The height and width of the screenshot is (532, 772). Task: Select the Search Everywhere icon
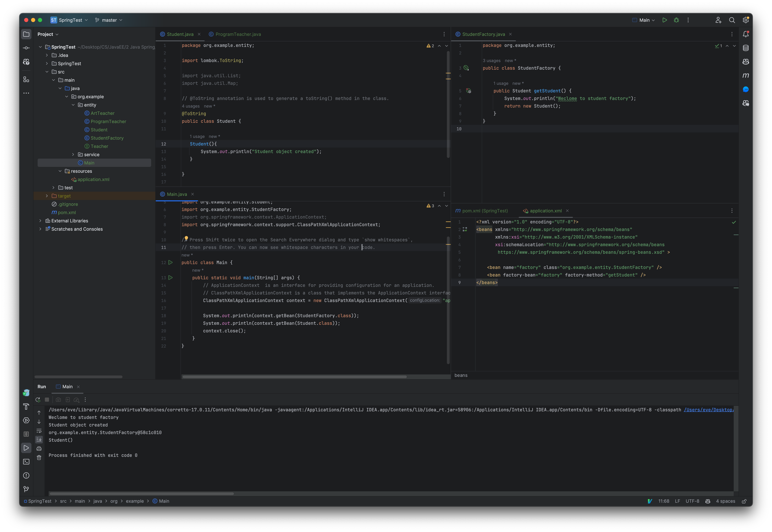point(731,20)
